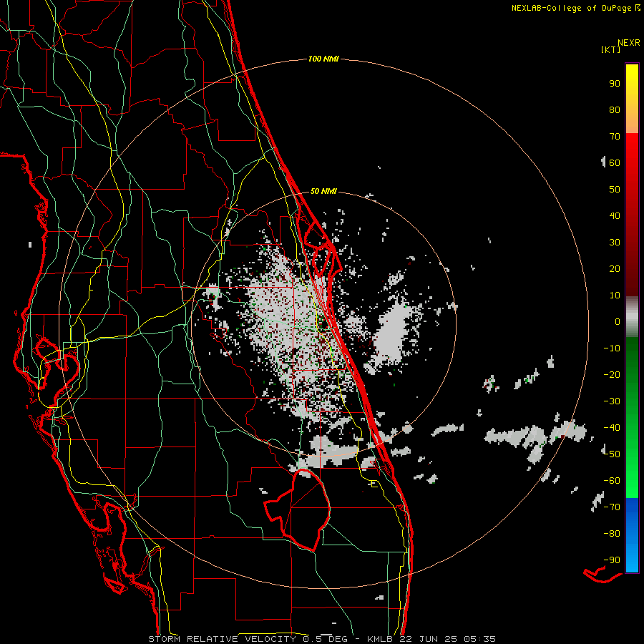
Task: Select the 60 value on the velocity scale
Action: 615,162
